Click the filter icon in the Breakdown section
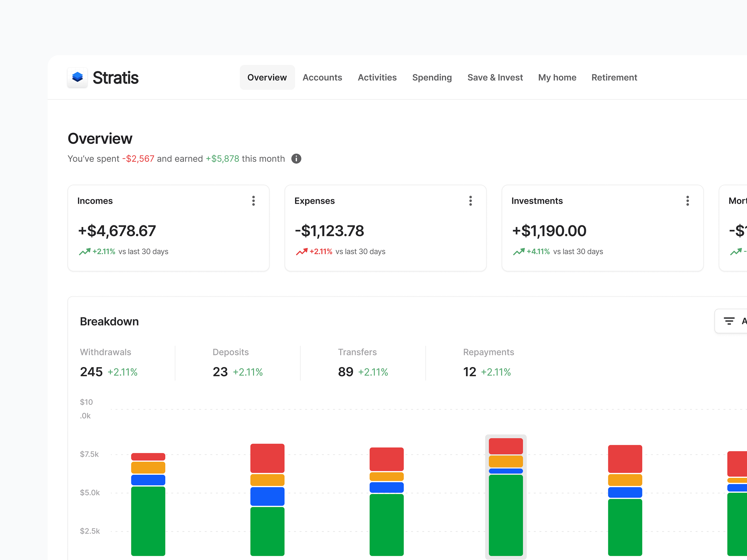747x560 pixels. (x=729, y=321)
